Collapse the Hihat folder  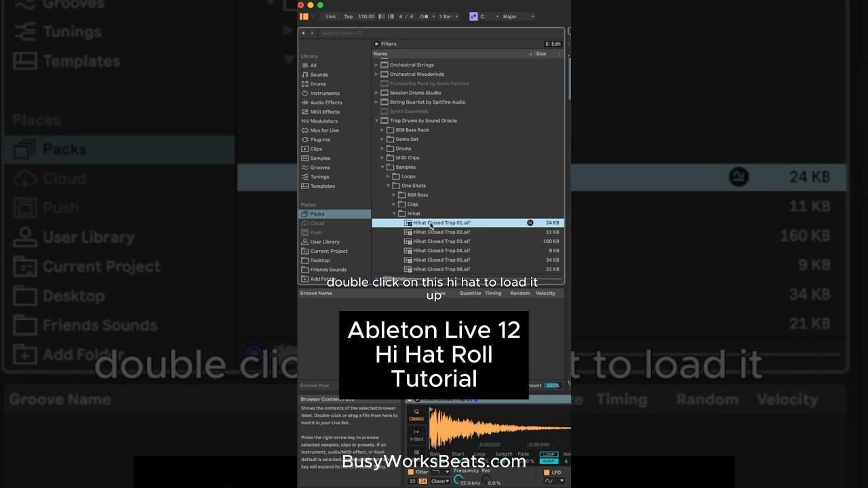(395, 213)
